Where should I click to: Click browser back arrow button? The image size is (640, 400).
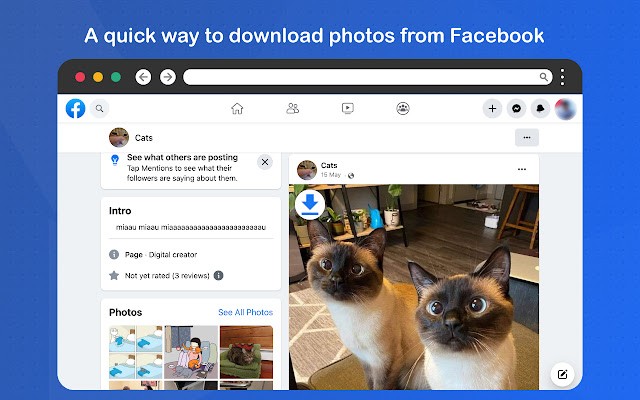coord(143,77)
